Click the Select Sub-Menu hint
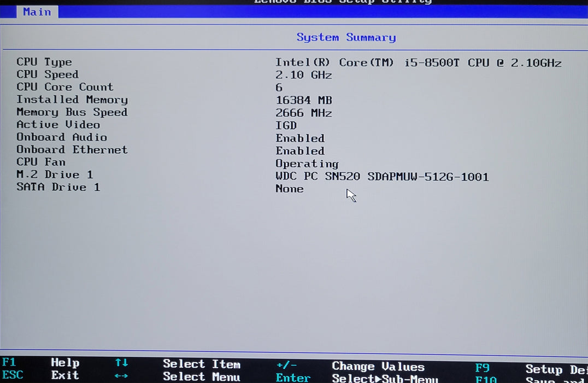Image resolution: width=588 pixels, height=383 pixels. point(385,378)
